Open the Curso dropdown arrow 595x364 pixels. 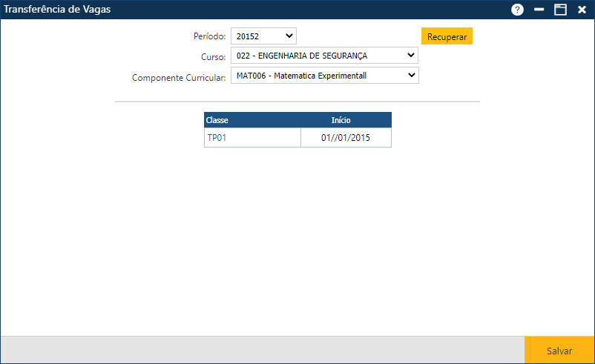(x=411, y=56)
